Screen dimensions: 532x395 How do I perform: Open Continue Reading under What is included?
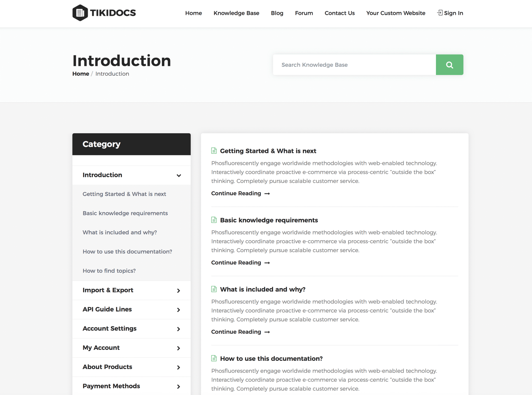pyautogui.click(x=236, y=332)
